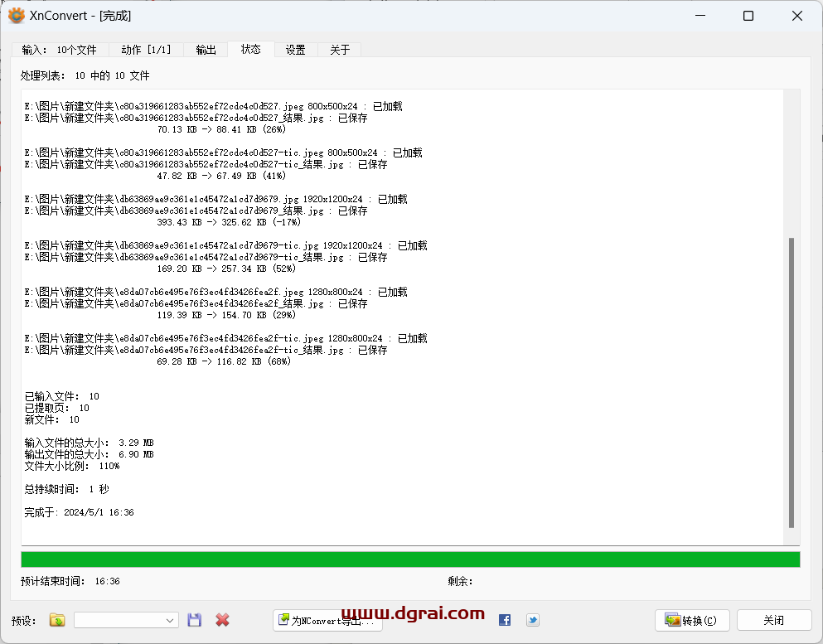The width and height of the screenshot is (823, 644).
Task: Click '输入文件的总大小: 3.29 MB' line
Action: click(90, 443)
